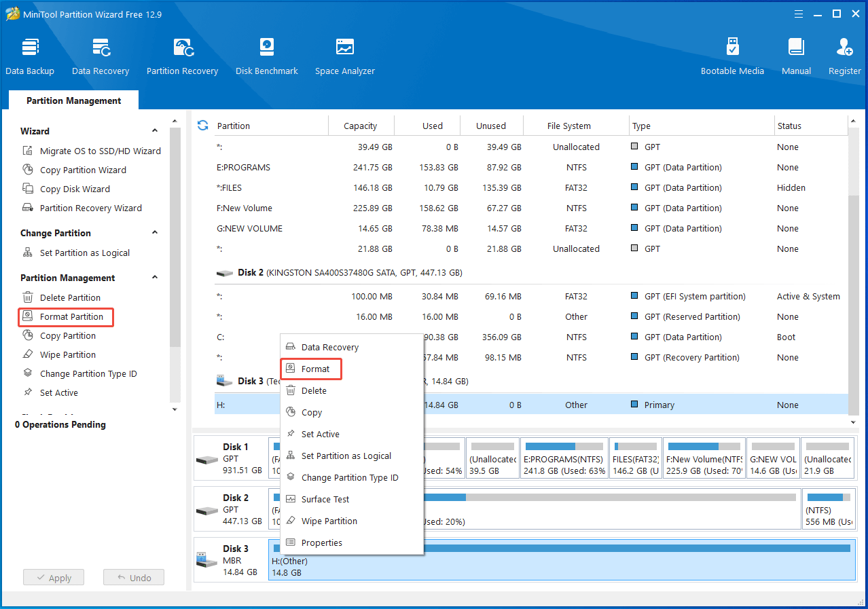Select the EFI System partition row
The height and width of the screenshot is (609, 868).
click(x=531, y=296)
